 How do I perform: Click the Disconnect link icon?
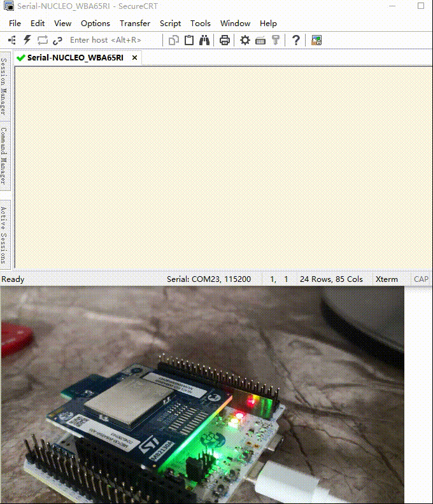tap(57, 41)
